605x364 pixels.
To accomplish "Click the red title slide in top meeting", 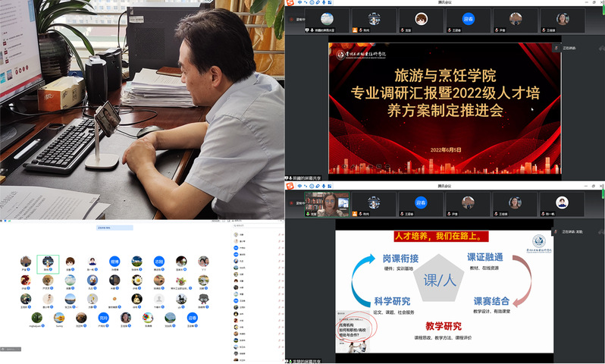I will [444, 106].
